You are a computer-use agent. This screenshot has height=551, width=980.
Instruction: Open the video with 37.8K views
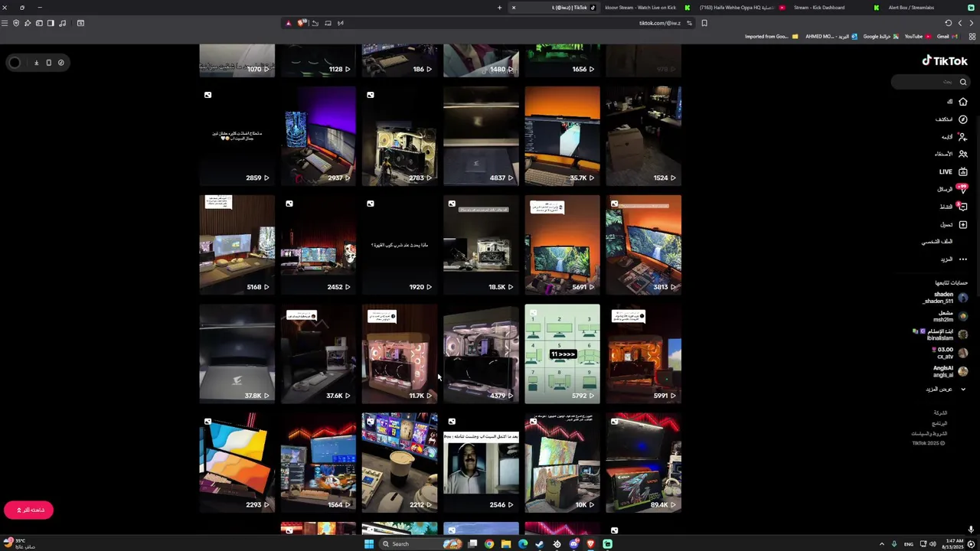click(237, 354)
